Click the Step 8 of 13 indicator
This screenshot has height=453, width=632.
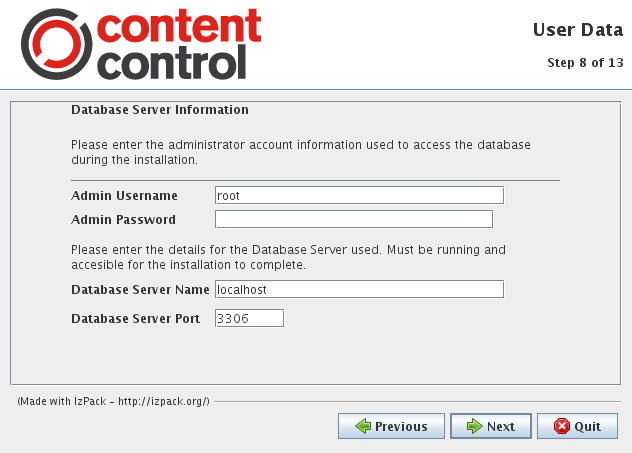[x=585, y=62]
